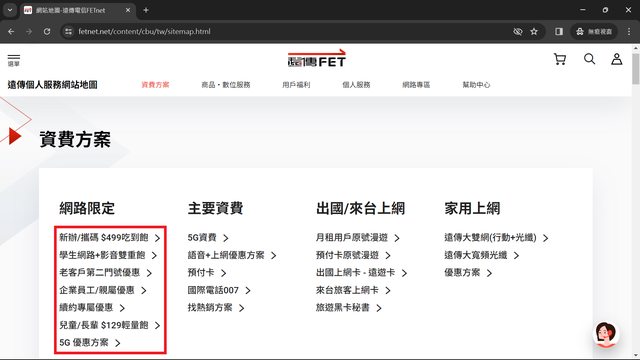Open 5G 優惠方案 link

pos(90,343)
